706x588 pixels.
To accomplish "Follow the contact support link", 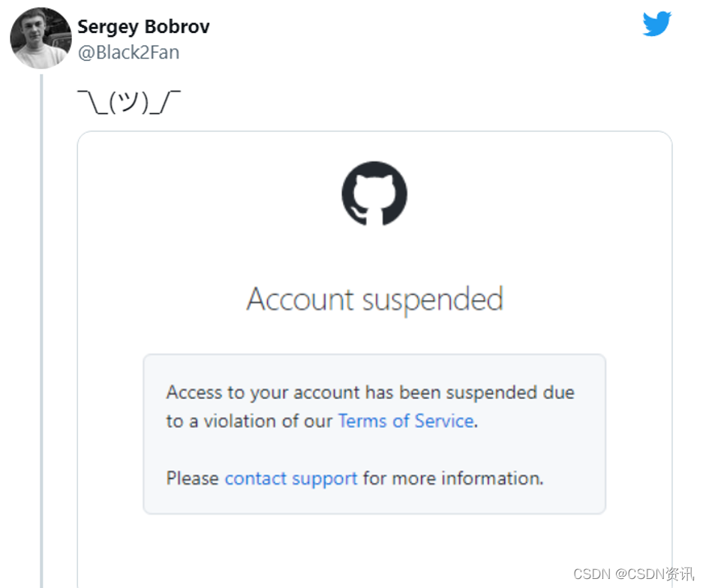I will point(291,478).
